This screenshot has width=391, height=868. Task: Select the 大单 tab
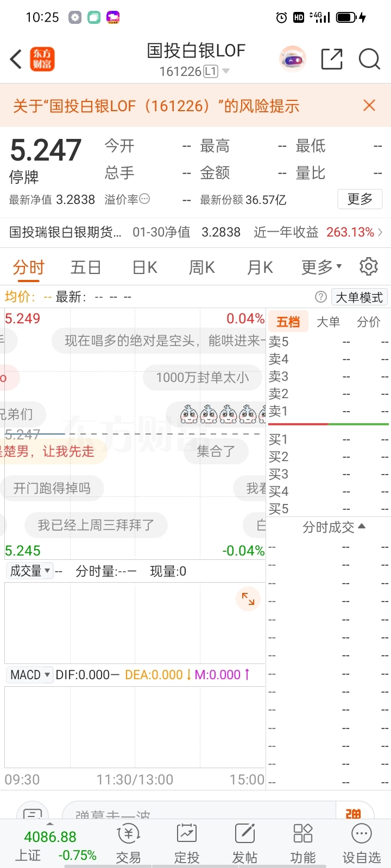pyautogui.click(x=328, y=322)
